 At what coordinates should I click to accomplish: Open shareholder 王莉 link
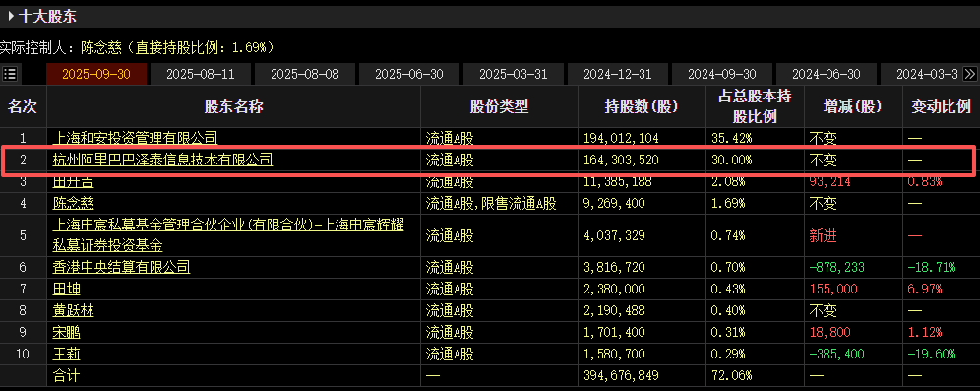[66, 355]
